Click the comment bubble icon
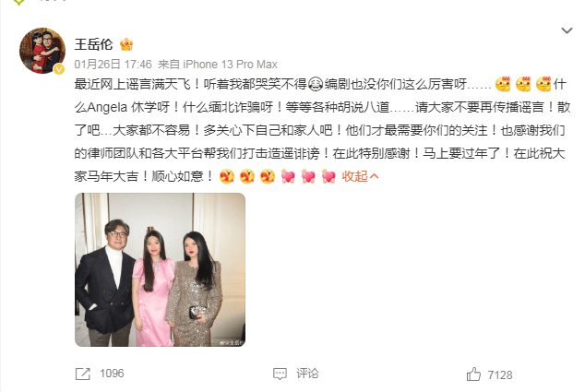 280,374
